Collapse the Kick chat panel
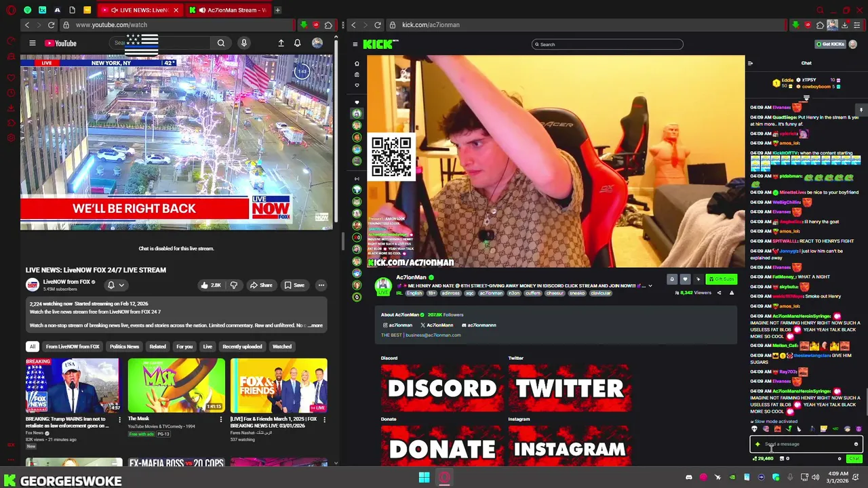 750,63
